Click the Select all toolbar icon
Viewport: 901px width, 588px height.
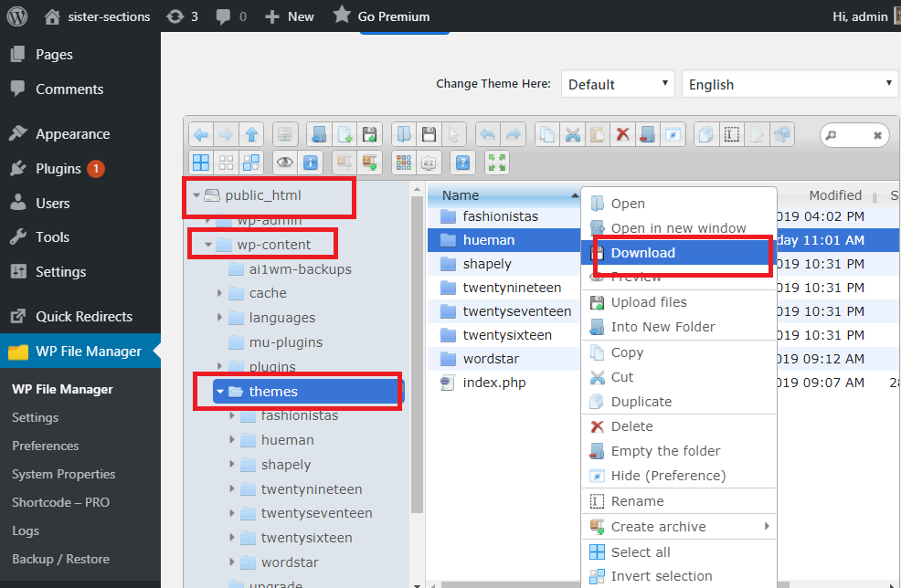pos(201,163)
